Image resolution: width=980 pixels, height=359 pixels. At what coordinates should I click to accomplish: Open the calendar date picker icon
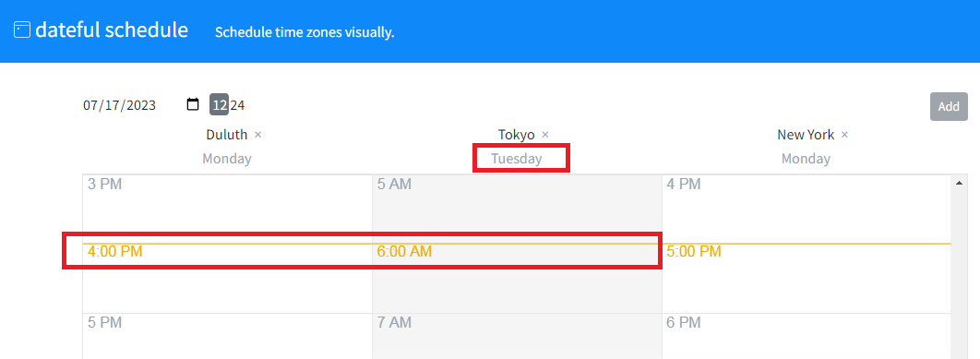pyautogui.click(x=193, y=104)
